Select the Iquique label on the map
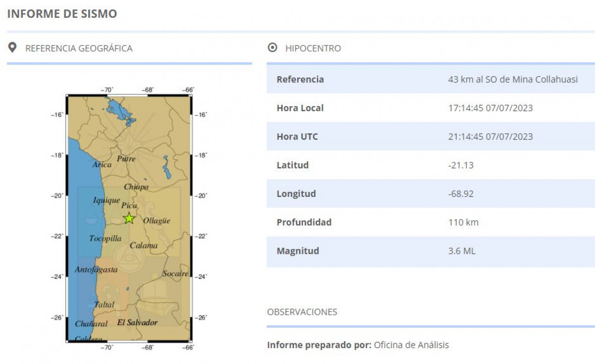 107,200
